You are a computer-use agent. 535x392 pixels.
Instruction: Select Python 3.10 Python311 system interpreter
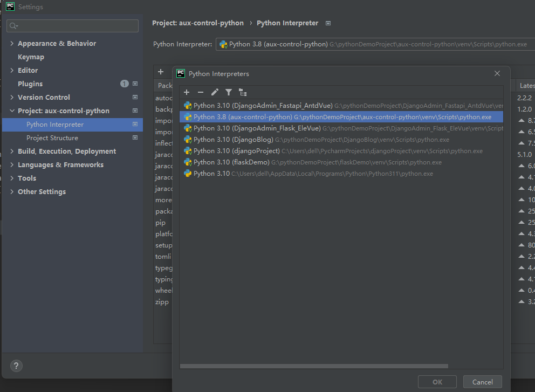point(341,173)
